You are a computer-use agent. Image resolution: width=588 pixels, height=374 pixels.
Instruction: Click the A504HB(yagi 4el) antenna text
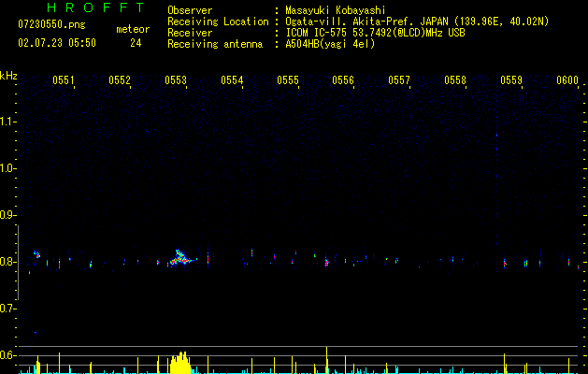330,44
